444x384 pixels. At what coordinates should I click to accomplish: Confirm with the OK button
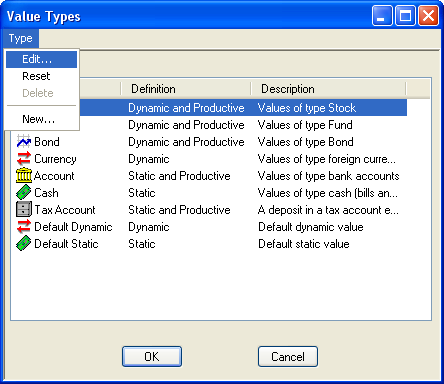(x=152, y=357)
